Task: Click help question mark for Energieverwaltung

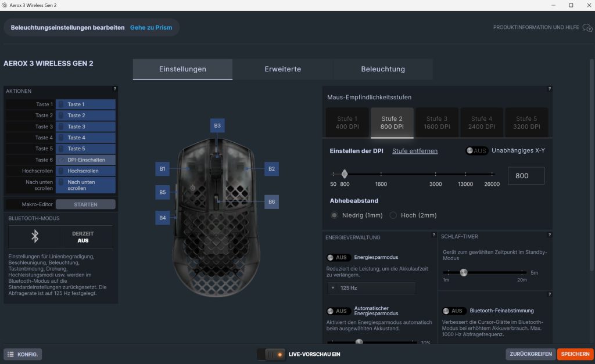Action: (433, 235)
